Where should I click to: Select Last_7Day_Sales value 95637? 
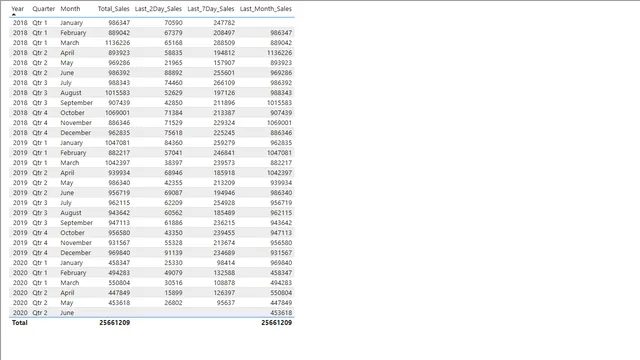click(x=226, y=303)
